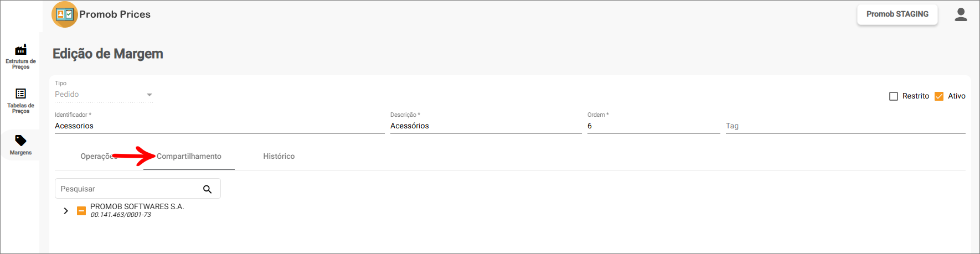Screen dimensions: 980x254
Task: Expand the PROMOB SOFTWARES S.A. tree node
Action: tap(66, 211)
